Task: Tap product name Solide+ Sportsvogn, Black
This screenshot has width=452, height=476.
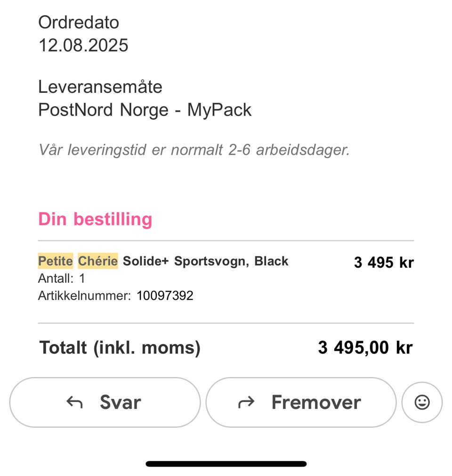Action: [205, 261]
